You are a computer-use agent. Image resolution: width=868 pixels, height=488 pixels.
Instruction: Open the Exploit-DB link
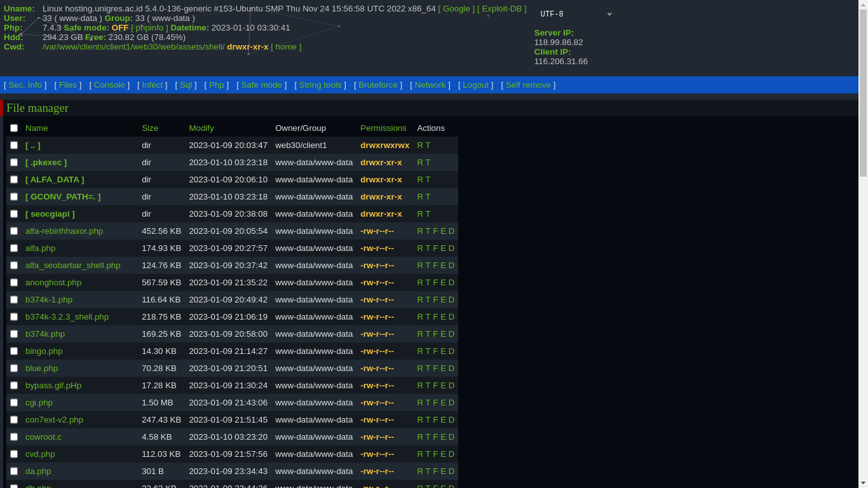pos(502,9)
